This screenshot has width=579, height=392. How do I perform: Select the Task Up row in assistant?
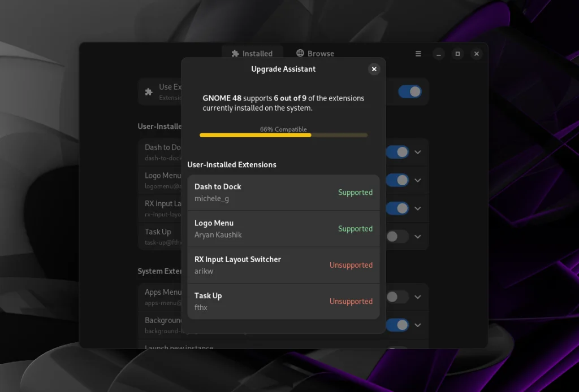tap(283, 301)
